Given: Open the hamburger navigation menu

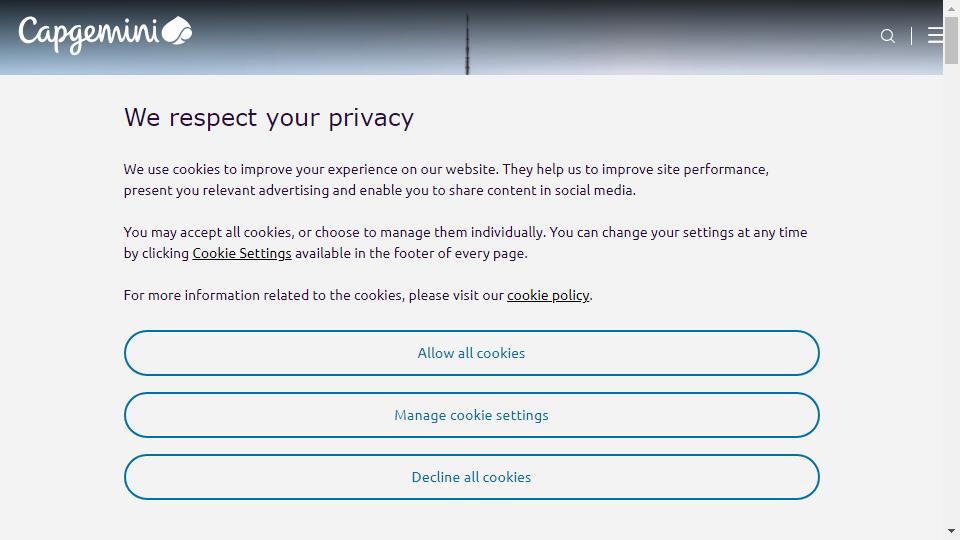Looking at the screenshot, I should point(935,36).
